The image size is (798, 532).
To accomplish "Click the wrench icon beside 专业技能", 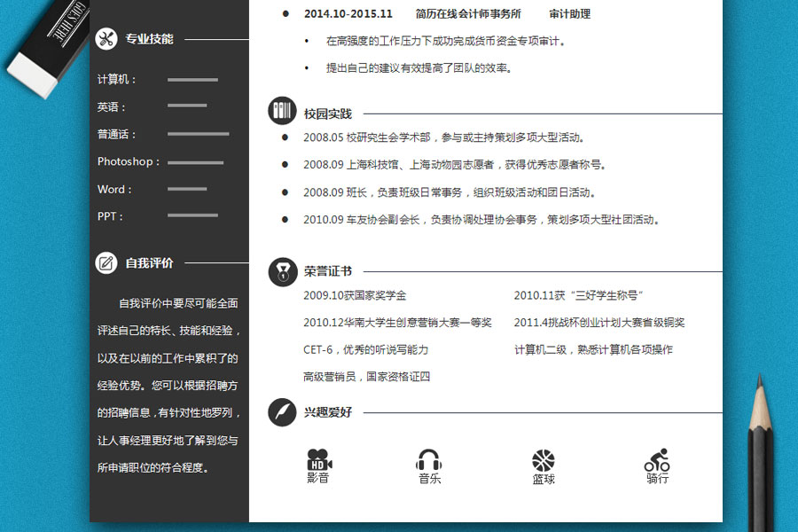I will 108,39.
